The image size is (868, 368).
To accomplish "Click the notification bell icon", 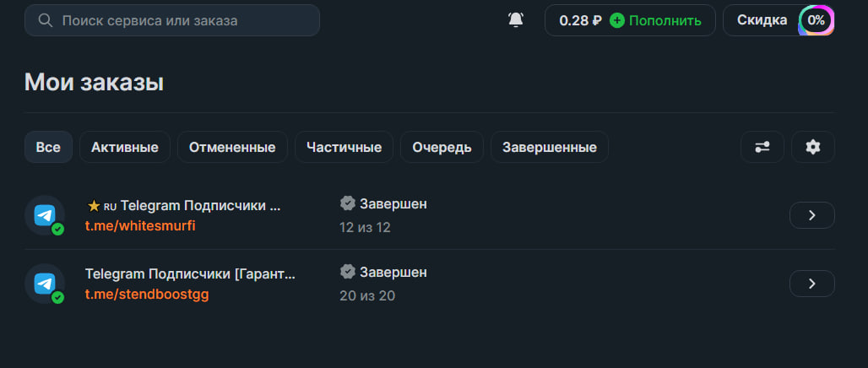I will (516, 20).
